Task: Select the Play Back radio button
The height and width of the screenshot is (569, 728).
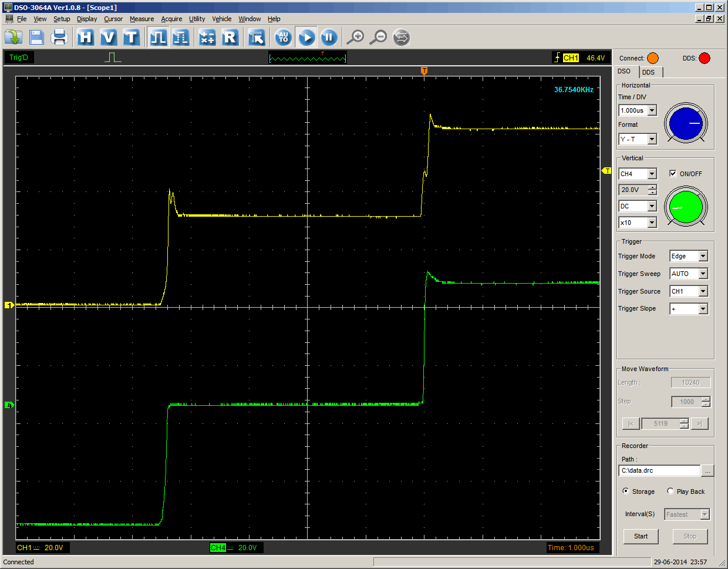Action: click(x=670, y=491)
